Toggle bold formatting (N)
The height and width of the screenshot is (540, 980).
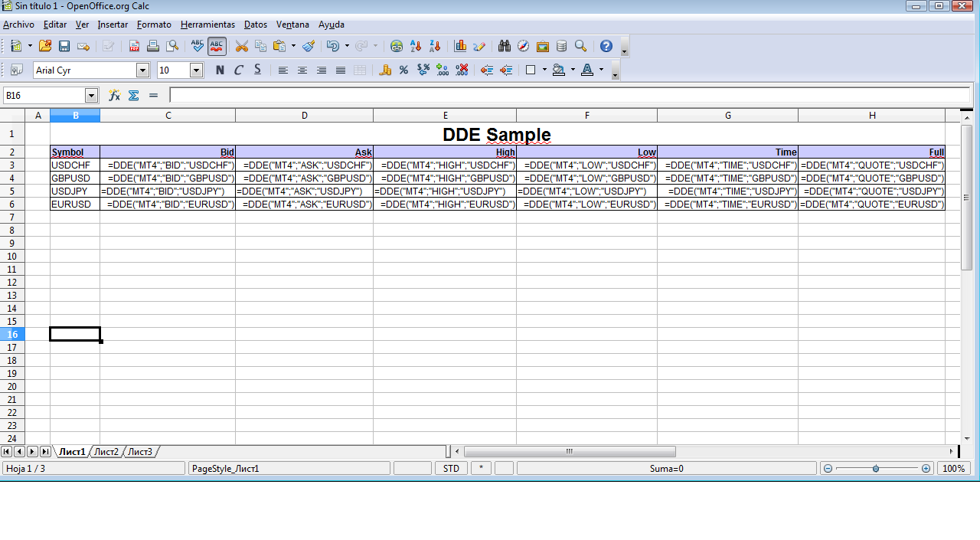pyautogui.click(x=220, y=70)
